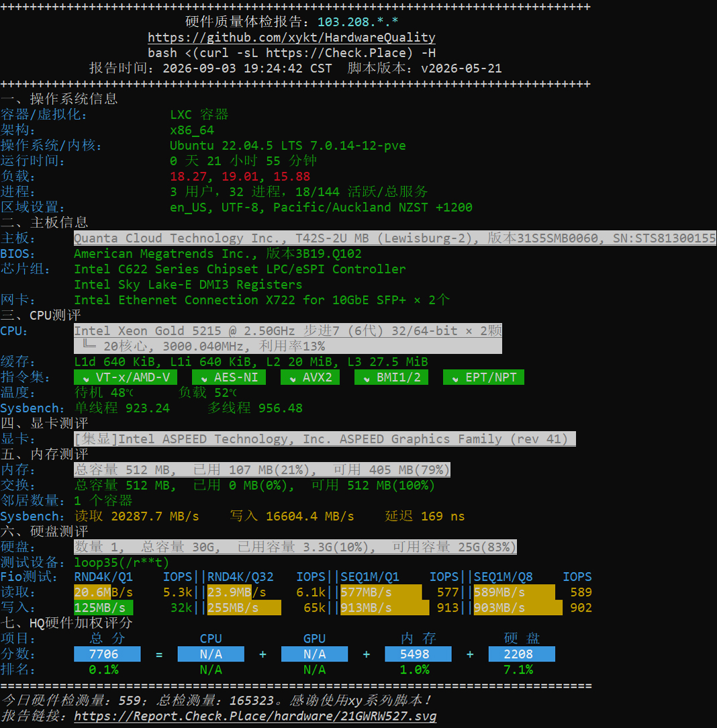Click the ASPEED Graphics Family GPU line
Viewport: 717px width, 728px height.
(x=325, y=439)
